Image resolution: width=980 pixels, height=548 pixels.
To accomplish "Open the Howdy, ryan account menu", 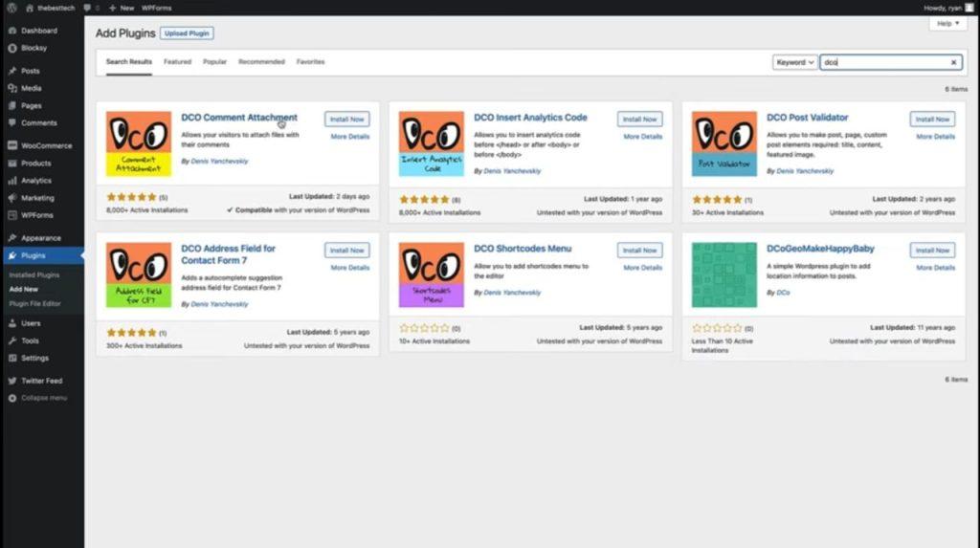I will [948, 8].
